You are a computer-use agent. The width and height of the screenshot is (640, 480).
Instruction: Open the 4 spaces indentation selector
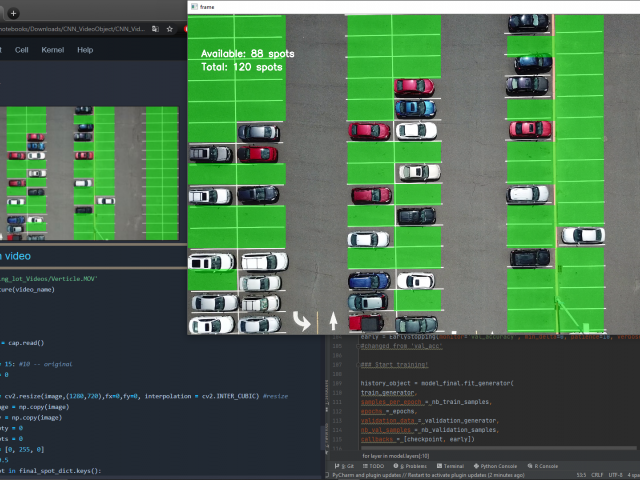(x=632, y=476)
